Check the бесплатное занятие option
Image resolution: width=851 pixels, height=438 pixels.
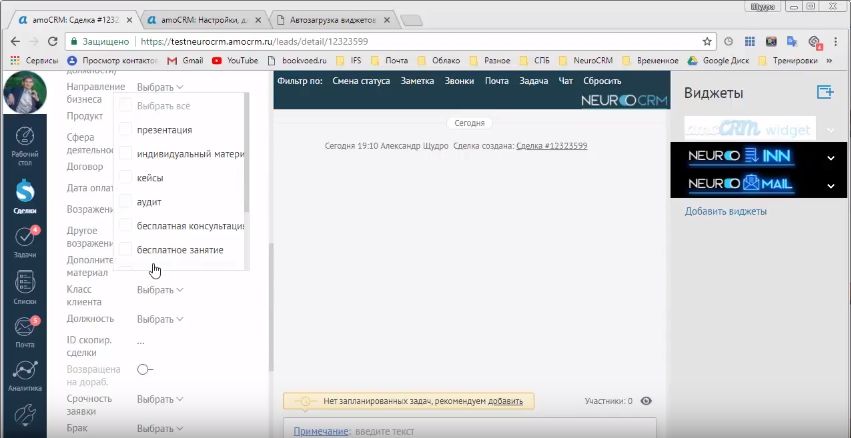tap(125, 250)
